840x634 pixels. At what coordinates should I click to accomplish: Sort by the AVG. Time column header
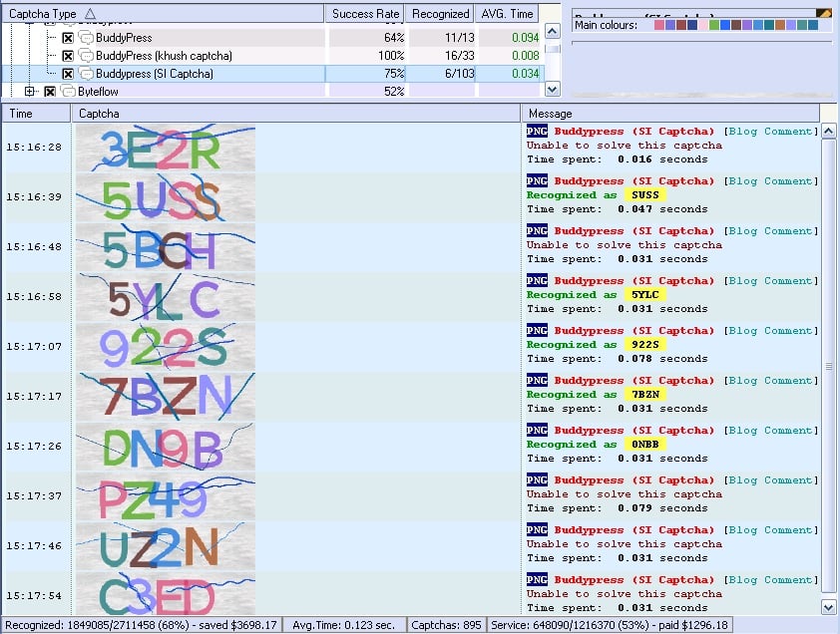pyautogui.click(x=507, y=14)
